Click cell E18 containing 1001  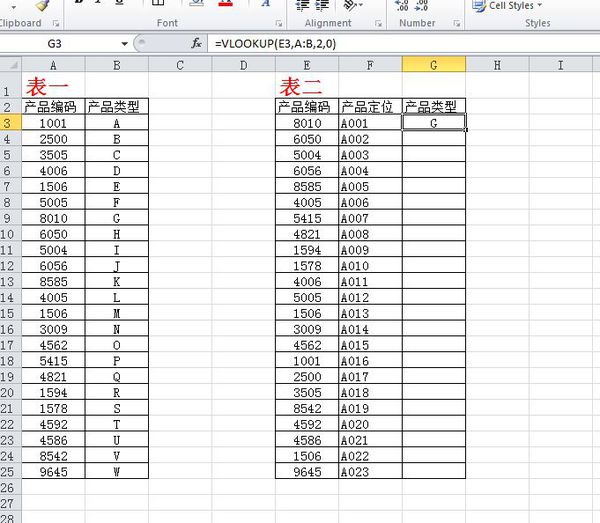coord(307,361)
